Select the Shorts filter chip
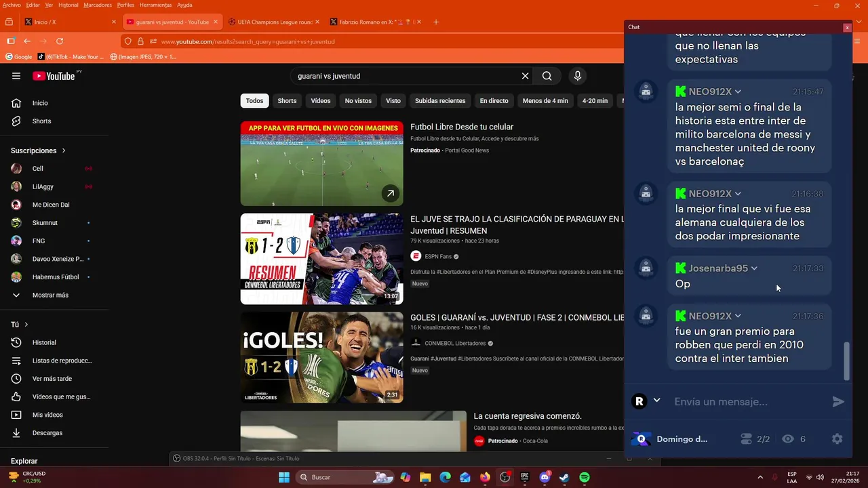The height and width of the screenshot is (488, 868). click(287, 101)
